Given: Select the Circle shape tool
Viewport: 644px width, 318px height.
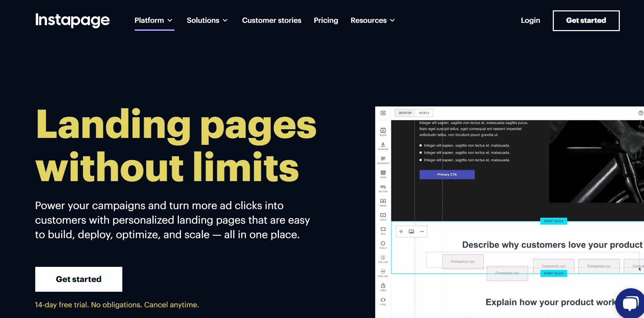Looking at the screenshot, I should [383, 244].
